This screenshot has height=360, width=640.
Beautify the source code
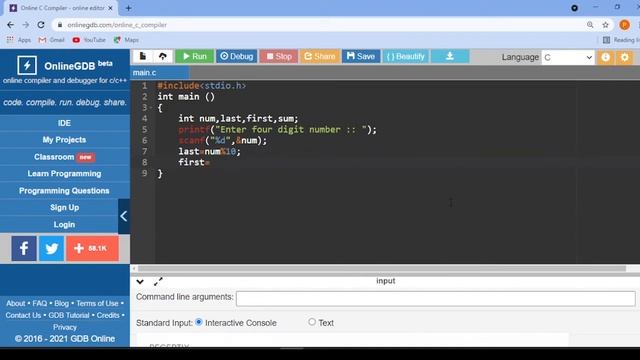click(x=405, y=56)
